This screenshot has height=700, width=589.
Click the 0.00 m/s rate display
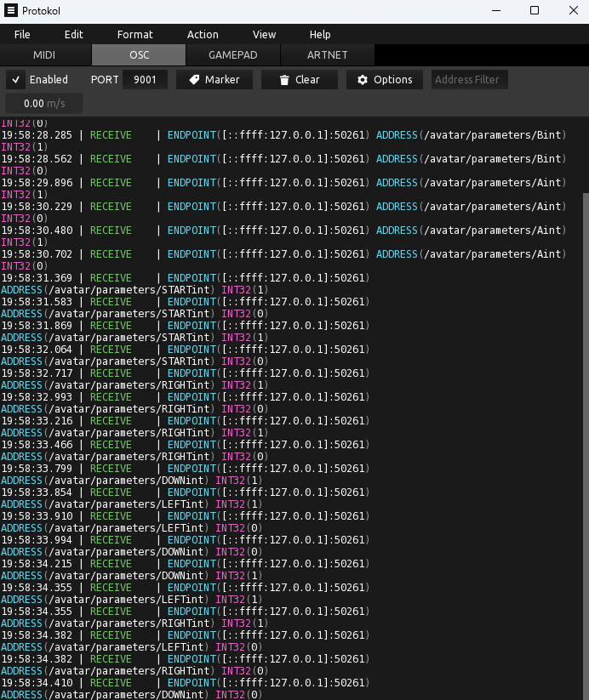pyautogui.click(x=44, y=104)
